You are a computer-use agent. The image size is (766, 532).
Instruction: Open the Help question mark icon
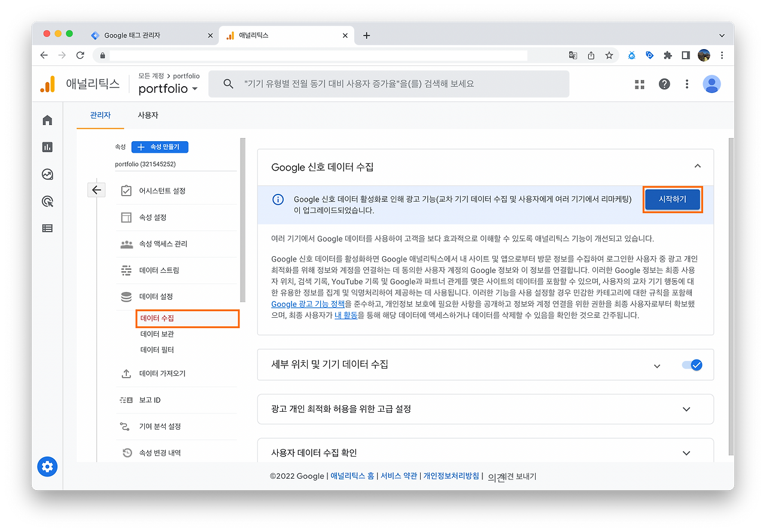(664, 84)
